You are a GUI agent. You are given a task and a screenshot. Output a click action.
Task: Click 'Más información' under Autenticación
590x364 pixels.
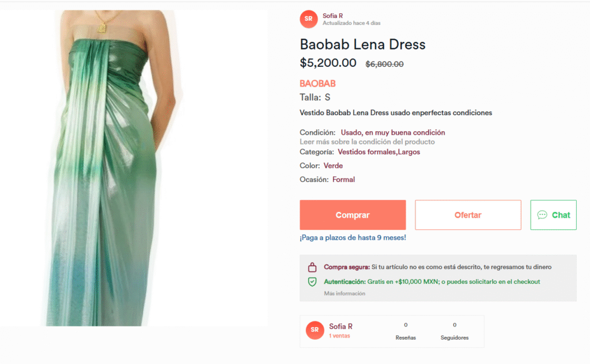(345, 294)
